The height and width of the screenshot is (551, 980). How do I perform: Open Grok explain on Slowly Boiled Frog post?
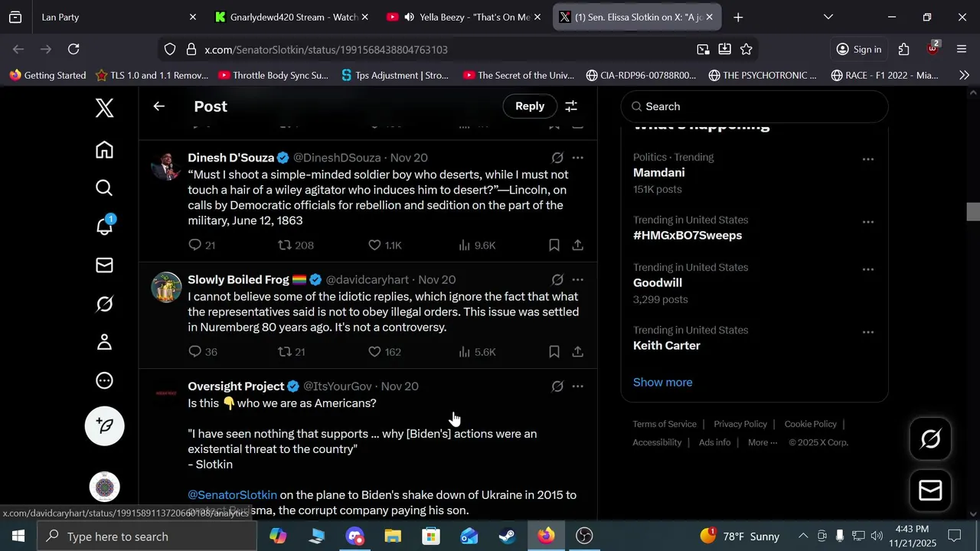point(557,279)
